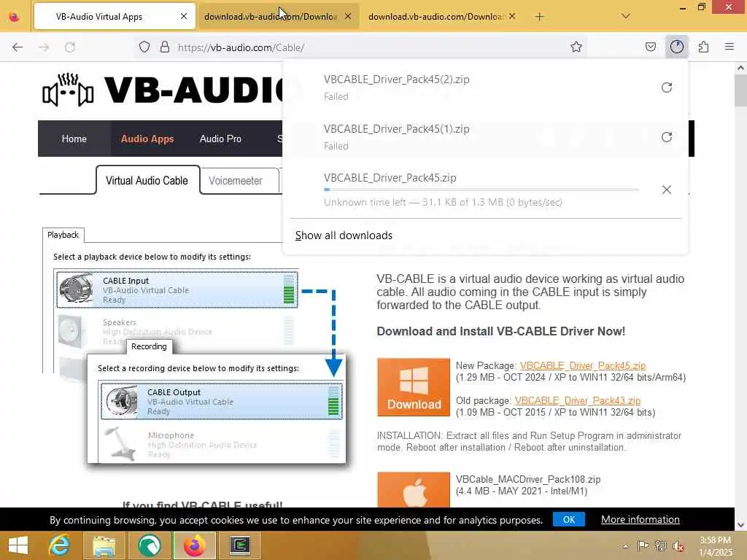
Task: Click the network tray icon
Action: [660, 545]
